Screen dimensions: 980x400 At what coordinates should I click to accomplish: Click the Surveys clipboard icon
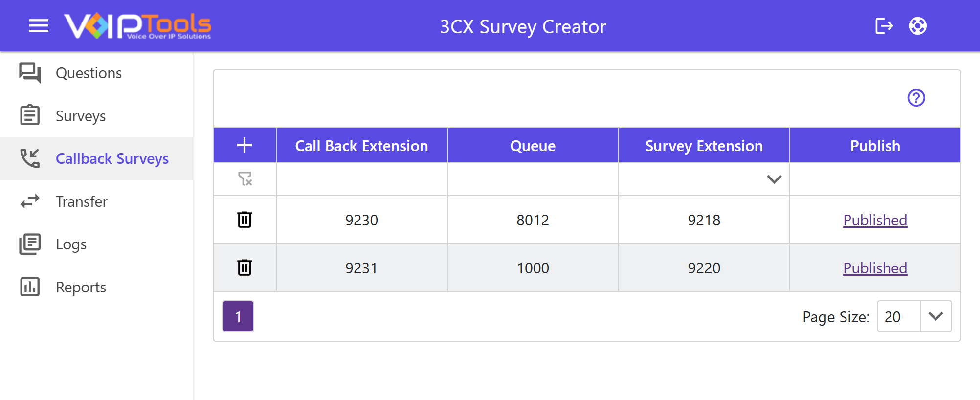point(30,115)
